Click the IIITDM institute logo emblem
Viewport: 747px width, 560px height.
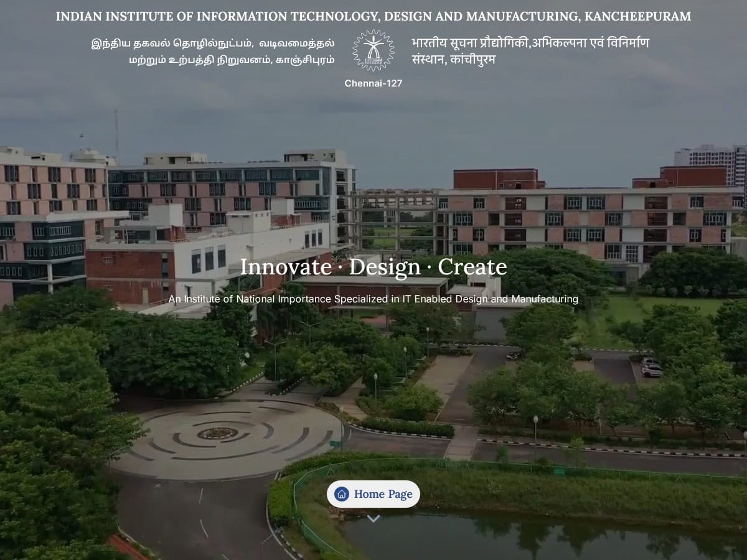click(373, 50)
